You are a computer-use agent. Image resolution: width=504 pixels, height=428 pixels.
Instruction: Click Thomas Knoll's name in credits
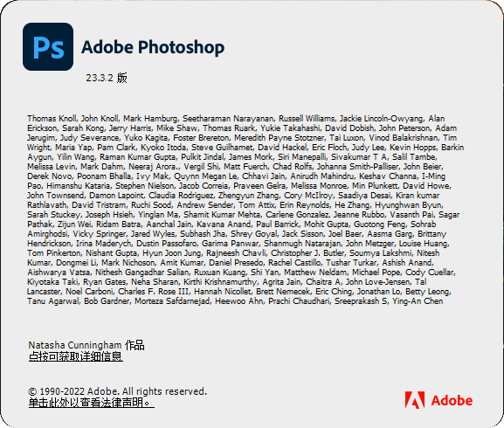[x=52, y=119]
